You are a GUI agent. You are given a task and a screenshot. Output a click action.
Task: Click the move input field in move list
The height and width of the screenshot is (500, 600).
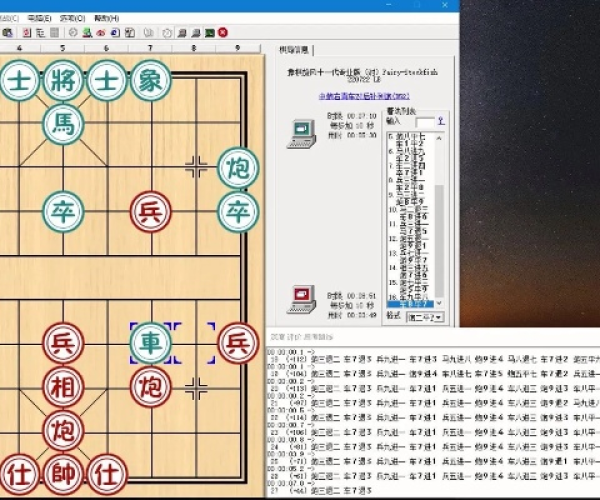[x=426, y=122]
